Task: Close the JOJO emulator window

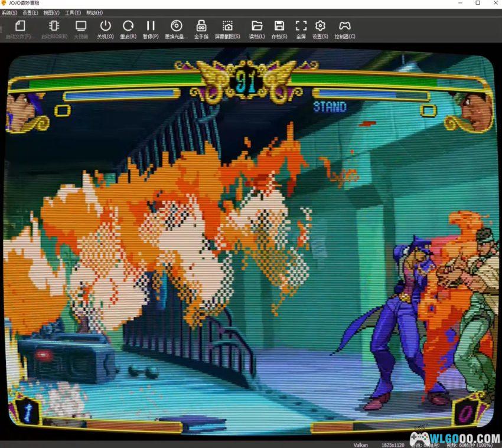Action: (x=495, y=3)
